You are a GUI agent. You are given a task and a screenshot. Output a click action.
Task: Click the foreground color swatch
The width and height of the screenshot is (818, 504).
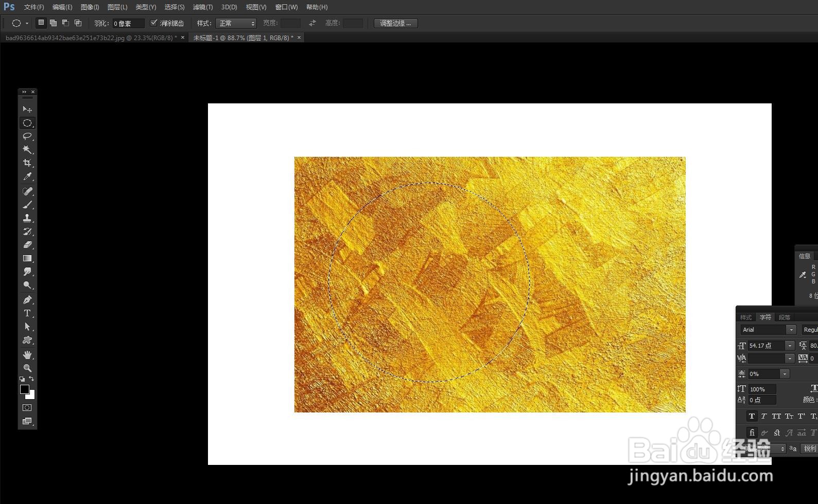click(x=24, y=389)
